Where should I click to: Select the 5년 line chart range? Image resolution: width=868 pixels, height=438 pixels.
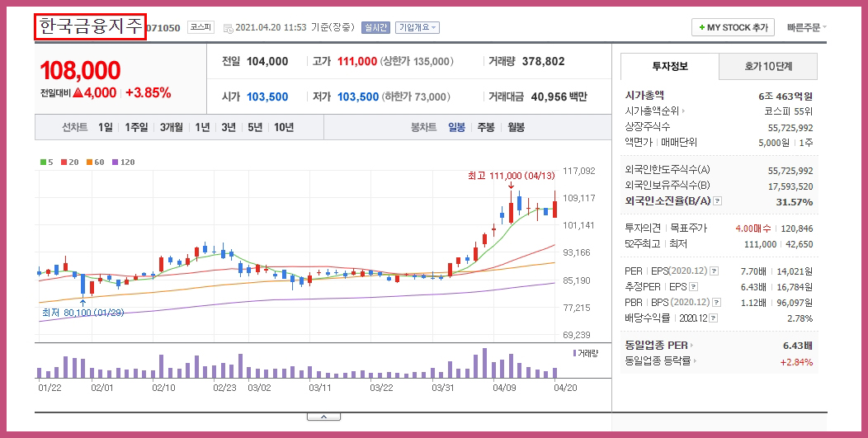click(255, 127)
